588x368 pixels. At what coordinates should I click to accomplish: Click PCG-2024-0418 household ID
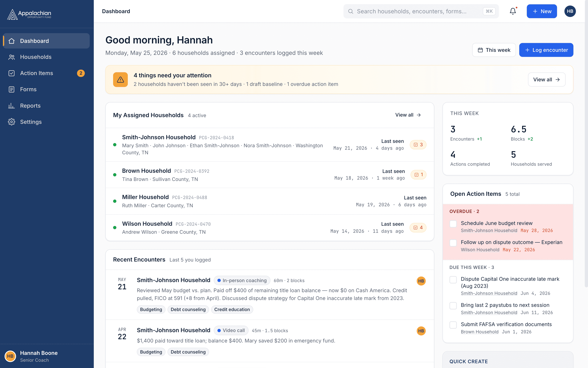pos(217,138)
